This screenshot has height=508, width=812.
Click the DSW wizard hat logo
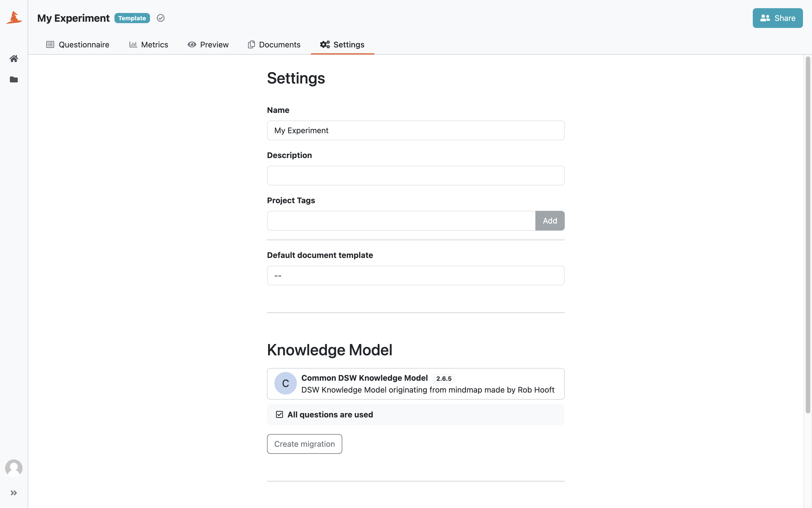coord(14,18)
